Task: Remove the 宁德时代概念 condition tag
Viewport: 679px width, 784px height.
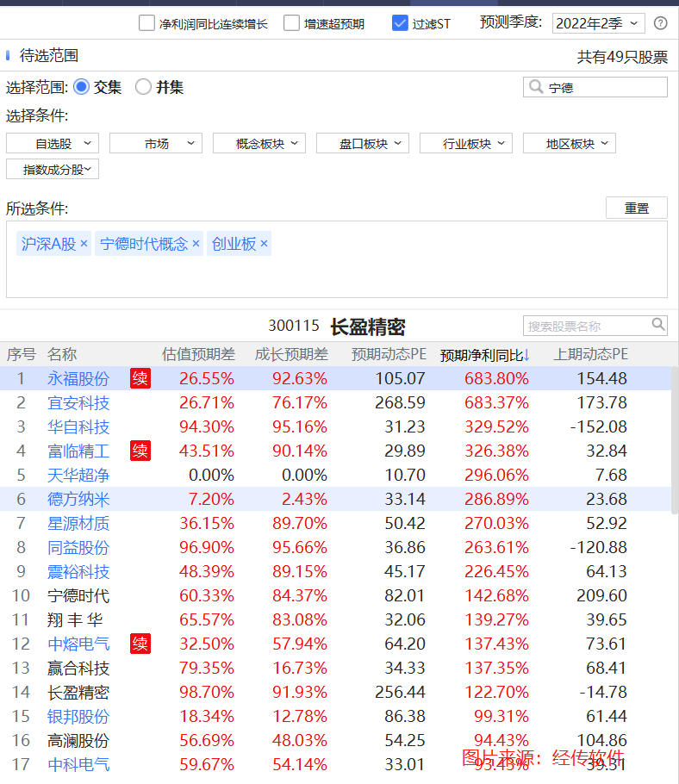Action: (196, 244)
